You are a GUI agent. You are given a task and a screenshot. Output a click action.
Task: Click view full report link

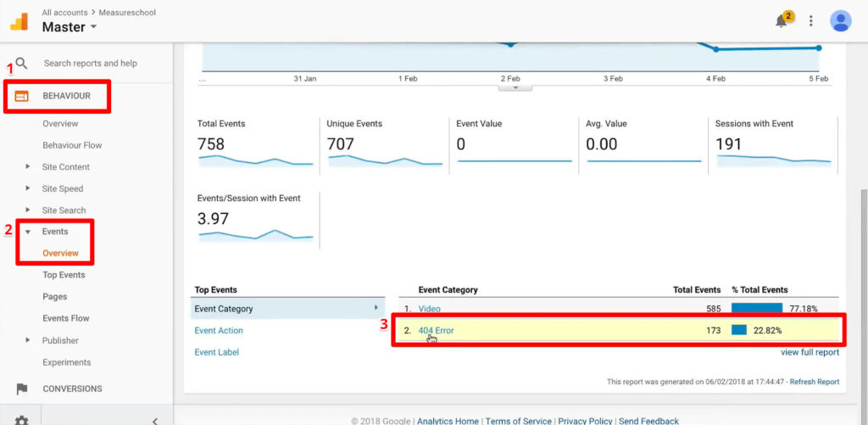(x=810, y=352)
